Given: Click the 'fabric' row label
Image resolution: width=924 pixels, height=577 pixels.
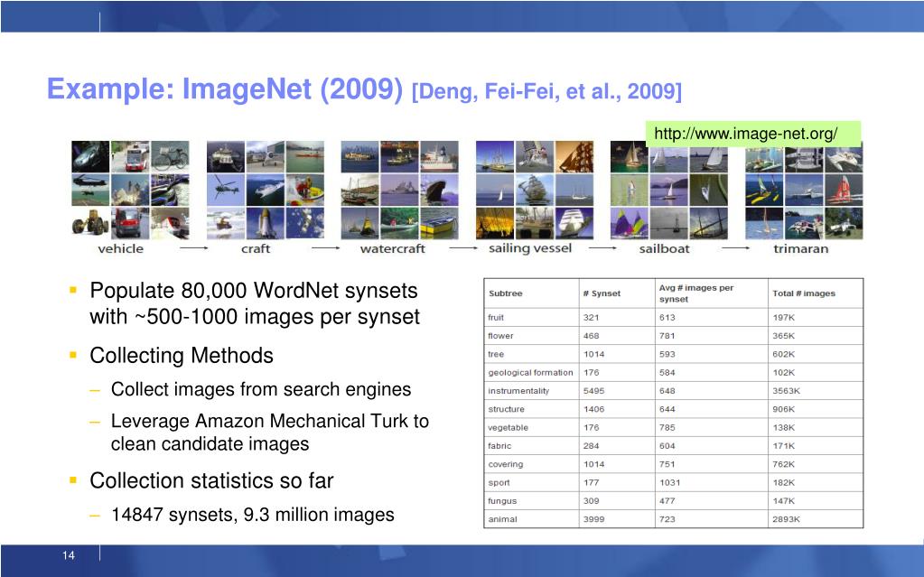Looking at the screenshot, I should 499,446.
